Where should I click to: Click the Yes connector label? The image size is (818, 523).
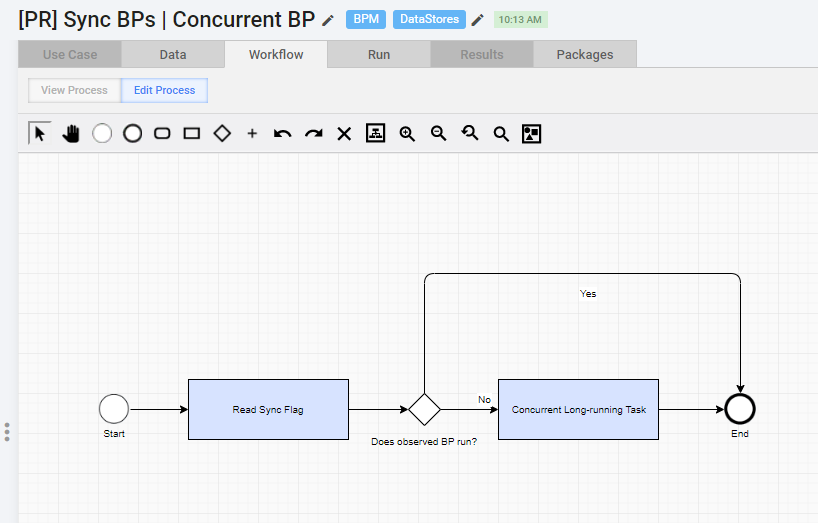click(588, 294)
